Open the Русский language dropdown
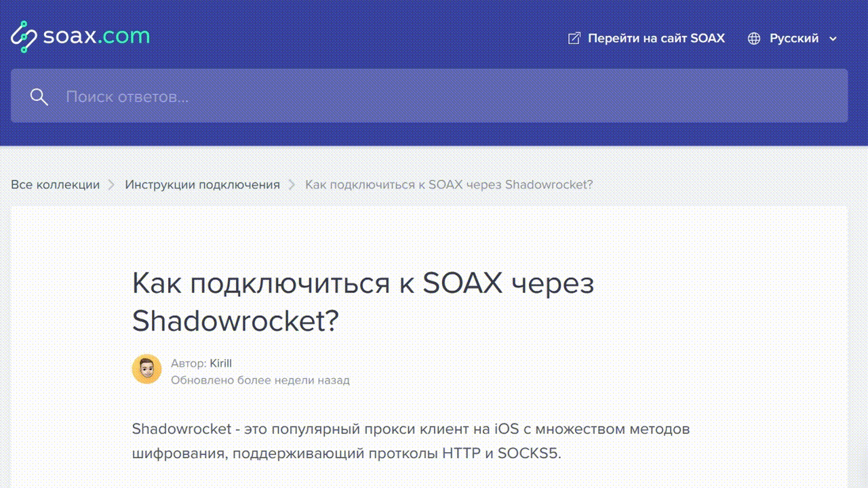Screen dimensions: 868x488 [793, 38]
